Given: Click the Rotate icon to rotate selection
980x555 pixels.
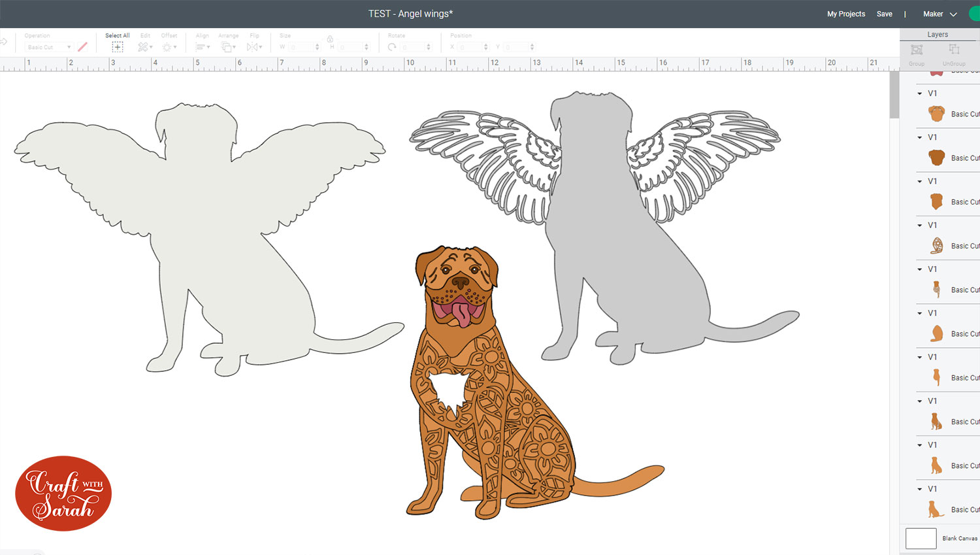Looking at the screenshot, I should click(x=392, y=46).
